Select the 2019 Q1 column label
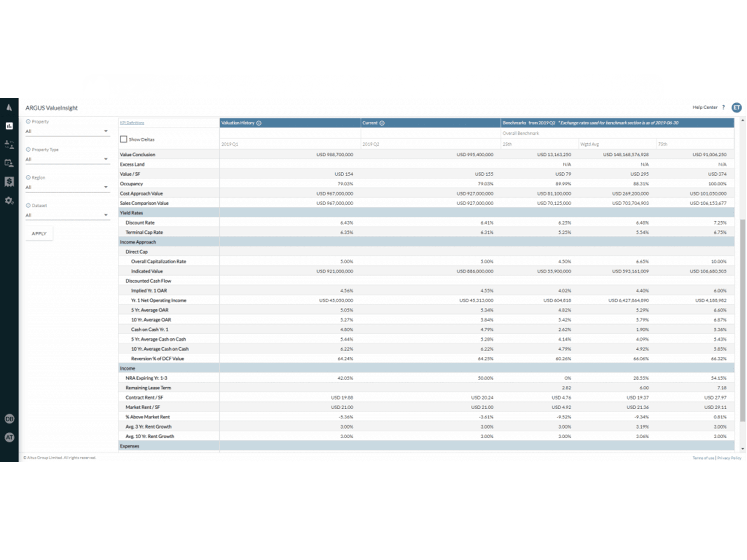This screenshot has width=747, height=560. coord(230,144)
